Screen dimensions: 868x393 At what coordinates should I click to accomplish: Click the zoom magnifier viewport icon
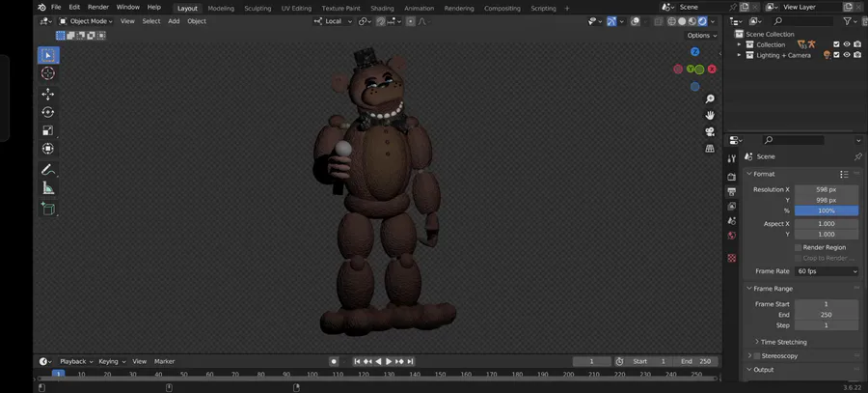(x=710, y=99)
